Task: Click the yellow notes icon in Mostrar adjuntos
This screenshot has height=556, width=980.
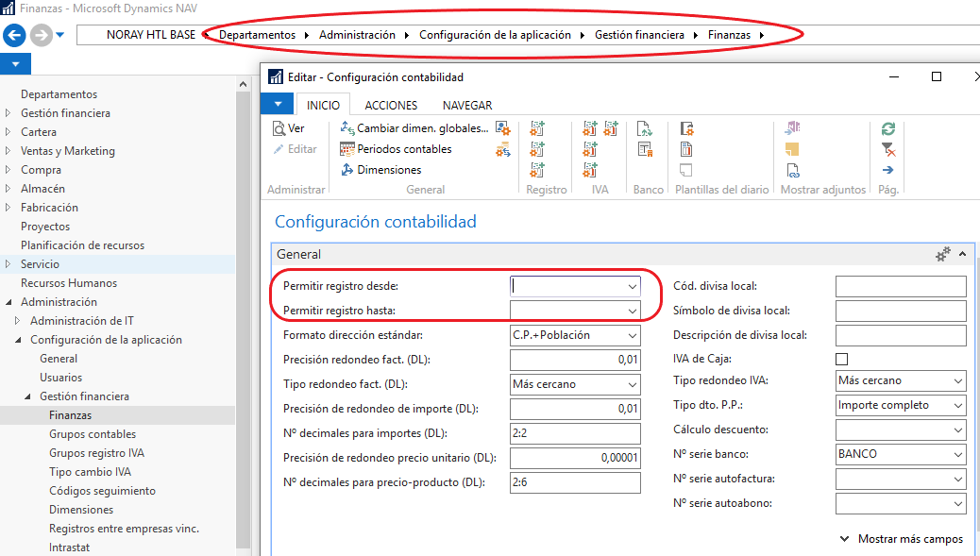Action: point(792,149)
